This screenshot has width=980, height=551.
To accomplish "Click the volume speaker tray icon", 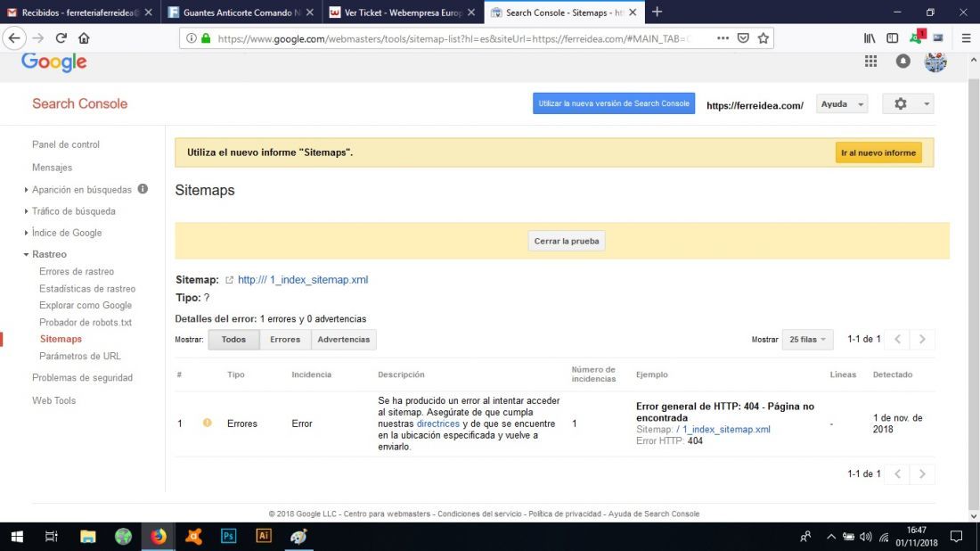I will pos(866,537).
